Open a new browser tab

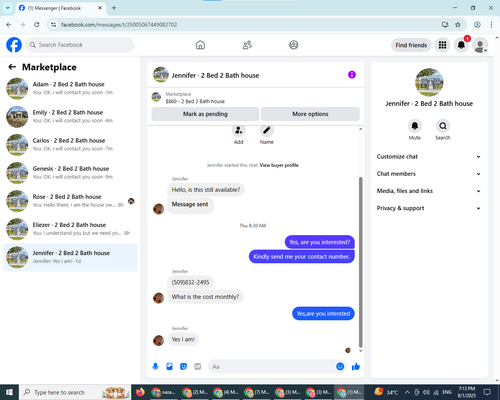(114, 8)
